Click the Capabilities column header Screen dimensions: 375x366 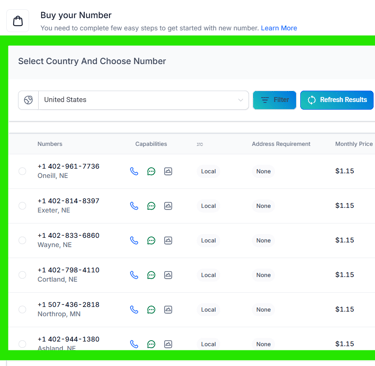coord(151,144)
